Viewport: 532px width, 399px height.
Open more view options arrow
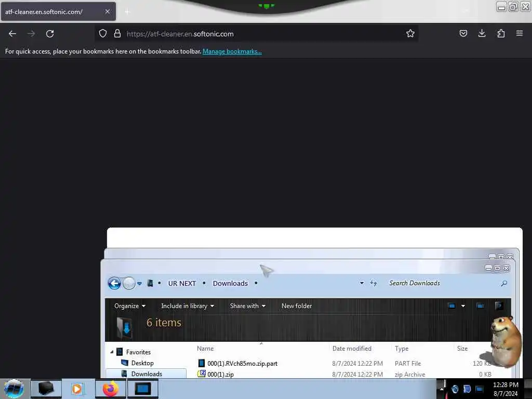click(463, 306)
